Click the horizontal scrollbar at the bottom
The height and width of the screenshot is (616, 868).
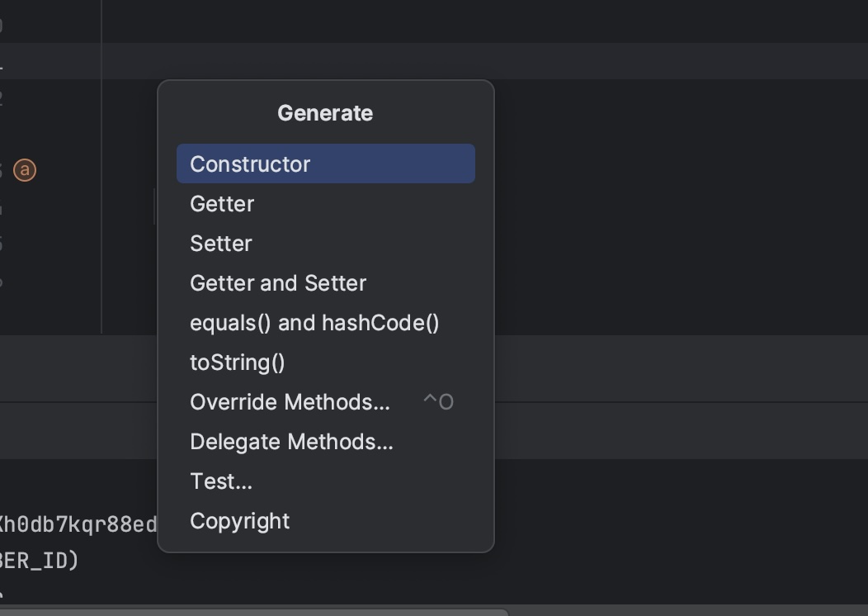(248, 612)
